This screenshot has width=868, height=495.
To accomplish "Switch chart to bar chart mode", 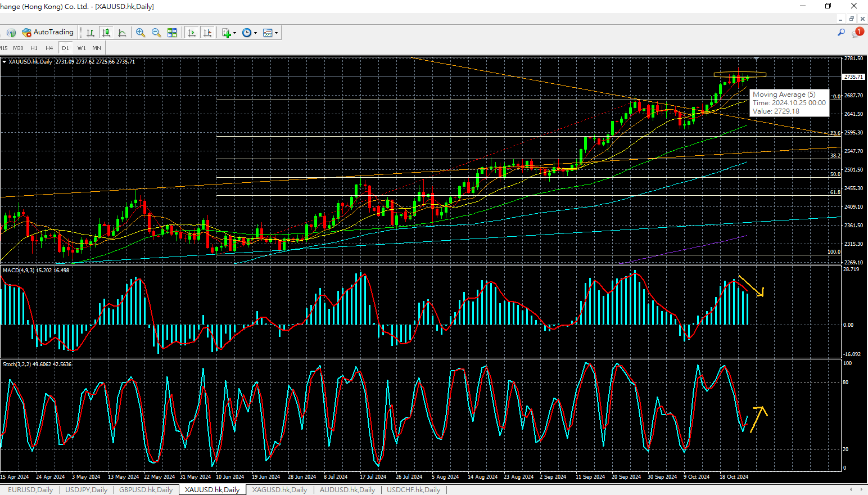I will pos(90,33).
